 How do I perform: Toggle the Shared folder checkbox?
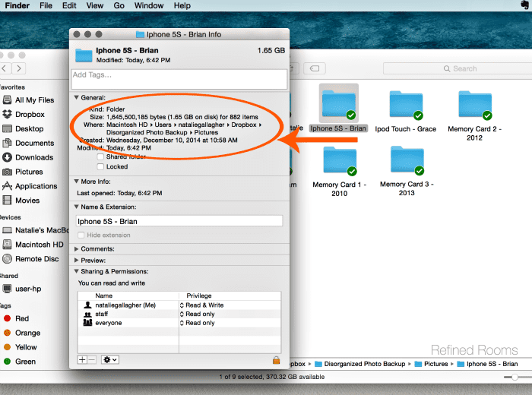(100, 156)
